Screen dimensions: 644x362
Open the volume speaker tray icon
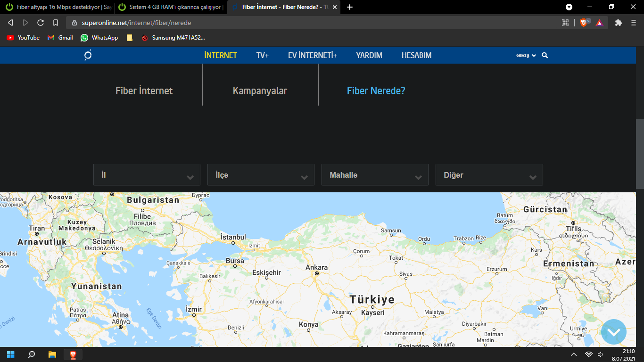click(600, 354)
